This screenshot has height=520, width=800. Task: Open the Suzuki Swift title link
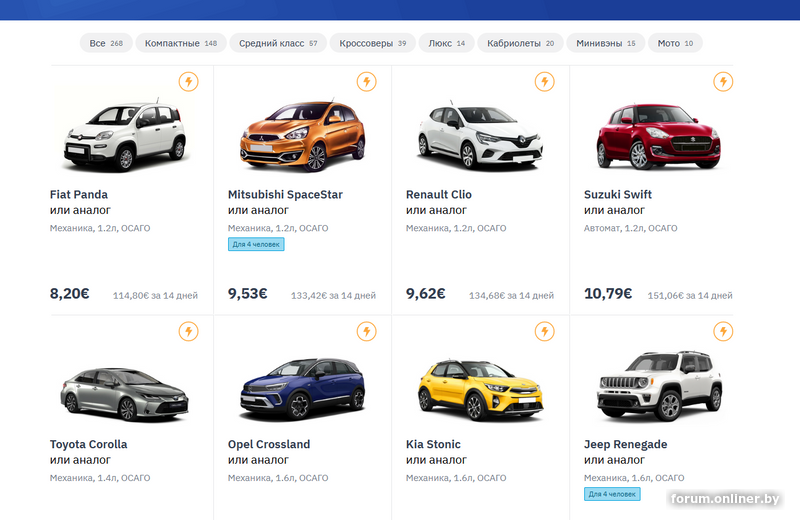[618, 194]
